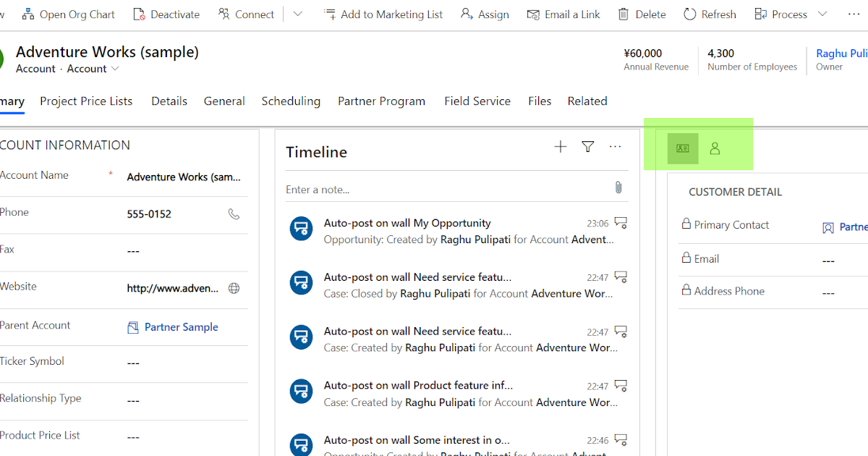Expand the Process dropdown chevron

click(822, 14)
